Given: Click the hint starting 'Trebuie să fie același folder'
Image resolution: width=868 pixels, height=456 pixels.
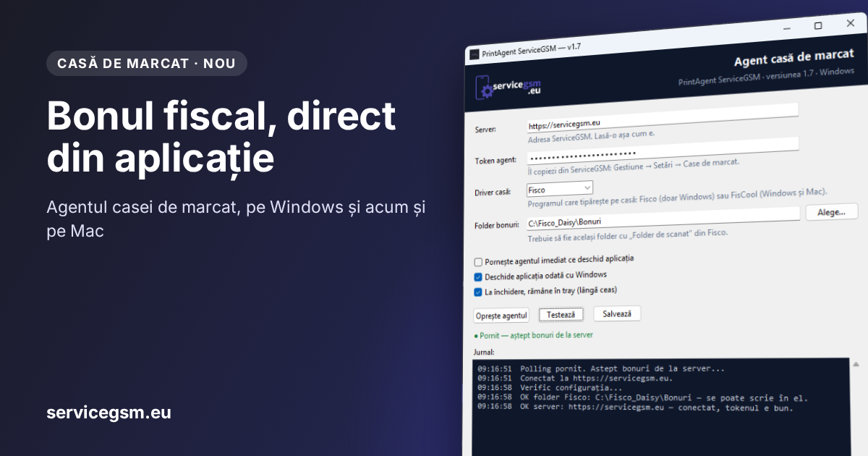Looking at the screenshot, I should click(x=628, y=236).
